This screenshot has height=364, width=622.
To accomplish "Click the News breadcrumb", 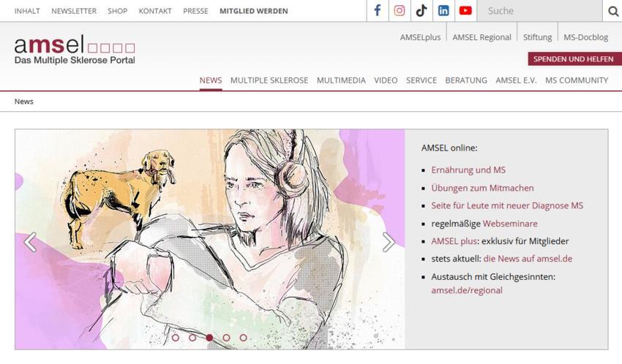I will [x=24, y=102].
